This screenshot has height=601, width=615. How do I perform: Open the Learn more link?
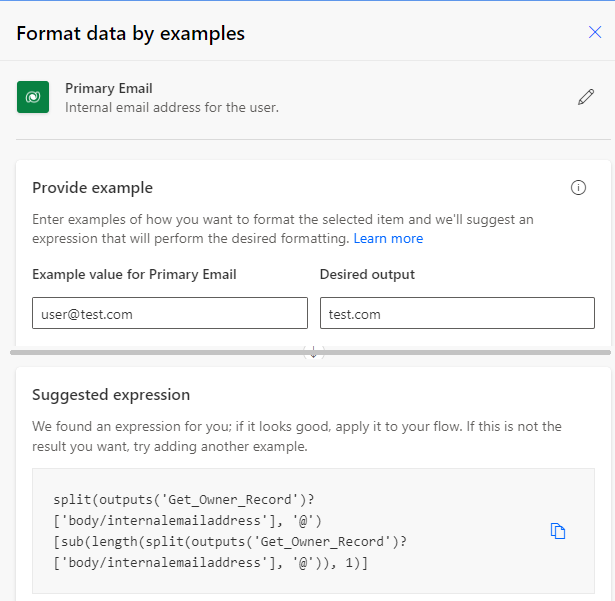pos(388,239)
